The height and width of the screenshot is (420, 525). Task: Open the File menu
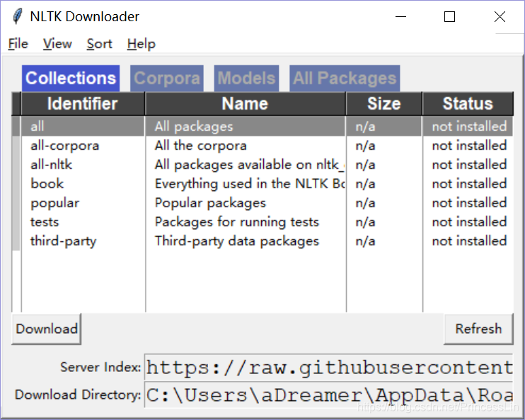point(18,44)
